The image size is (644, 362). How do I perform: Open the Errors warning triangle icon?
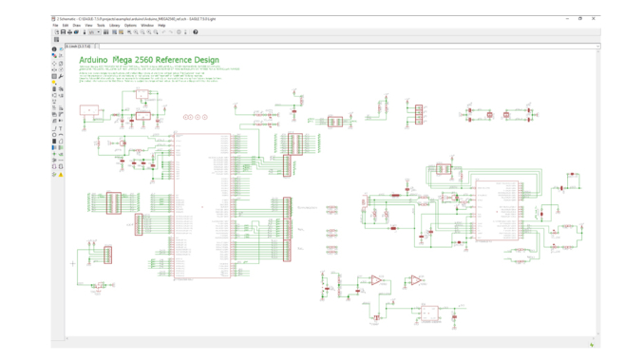click(61, 175)
